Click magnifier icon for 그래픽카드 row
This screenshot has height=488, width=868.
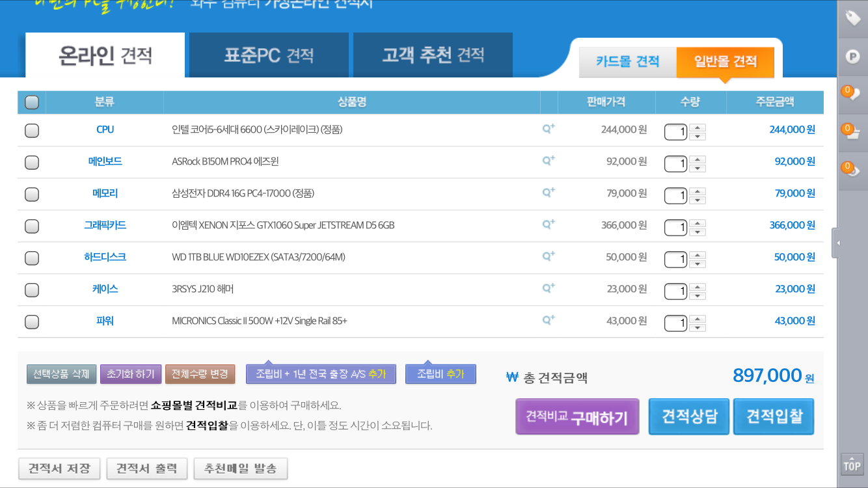pyautogui.click(x=549, y=224)
